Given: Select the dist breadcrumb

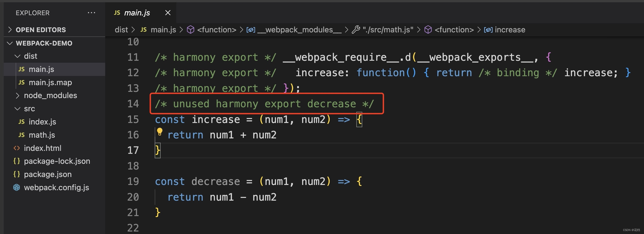Looking at the screenshot, I should (121, 30).
